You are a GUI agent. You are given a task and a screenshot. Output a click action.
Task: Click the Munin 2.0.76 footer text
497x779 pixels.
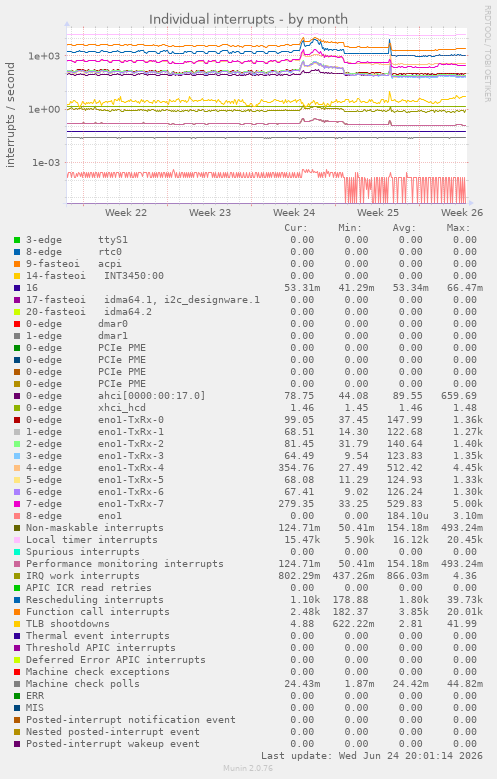248,769
